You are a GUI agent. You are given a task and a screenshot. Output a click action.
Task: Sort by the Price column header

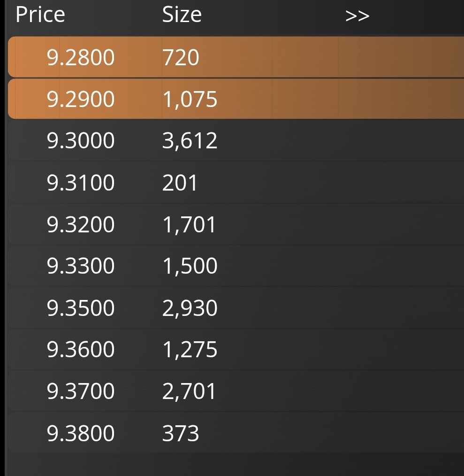pos(40,15)
